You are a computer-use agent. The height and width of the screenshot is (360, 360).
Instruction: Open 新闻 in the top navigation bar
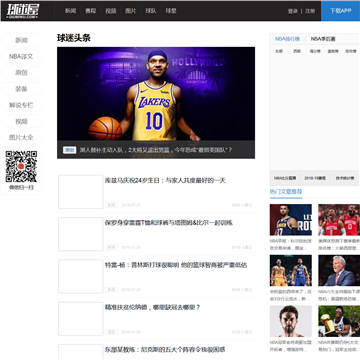coord(70,11)
